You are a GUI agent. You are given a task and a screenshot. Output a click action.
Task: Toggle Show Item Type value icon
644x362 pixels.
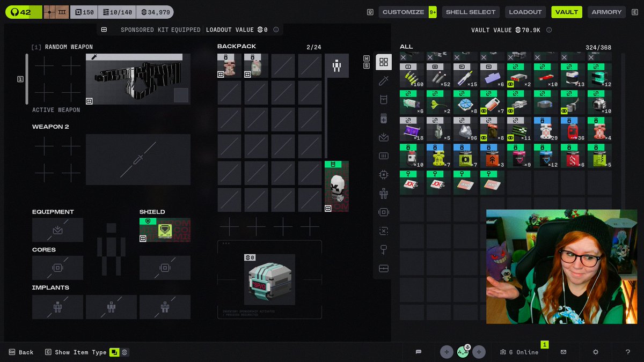click(x=125, y=352)
